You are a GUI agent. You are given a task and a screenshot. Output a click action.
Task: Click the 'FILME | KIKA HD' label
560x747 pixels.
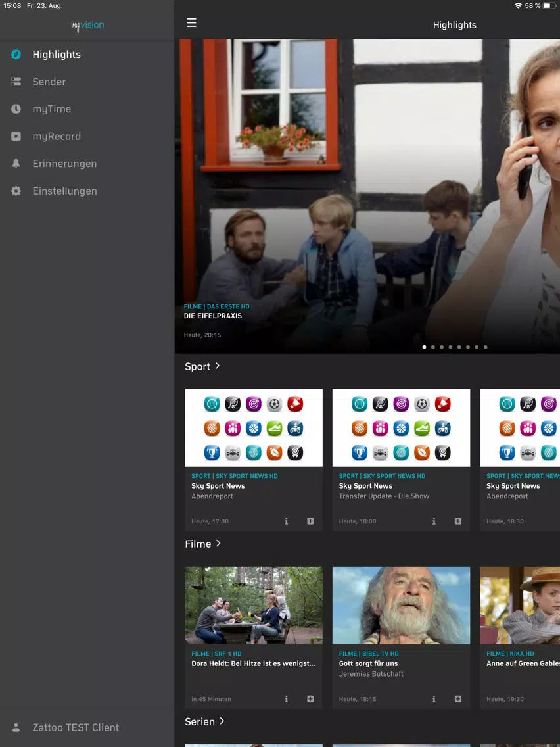pos(510,654)
